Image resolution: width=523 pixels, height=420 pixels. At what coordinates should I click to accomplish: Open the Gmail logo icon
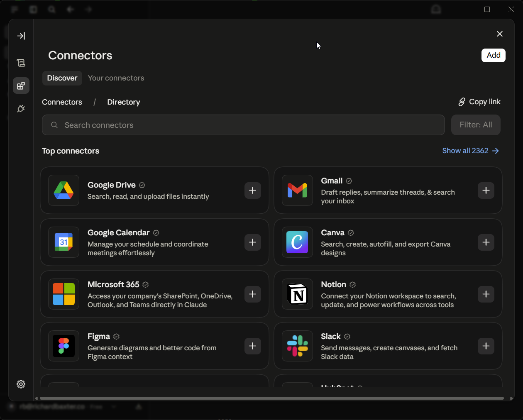point(297,190)
